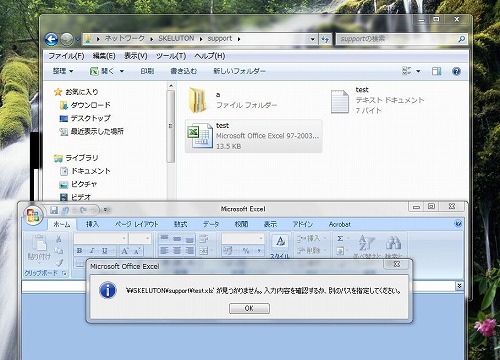Viewport: 500px width, 360px height.
Task: Select ピクチャ under ライブラリ
Action: 78,184
